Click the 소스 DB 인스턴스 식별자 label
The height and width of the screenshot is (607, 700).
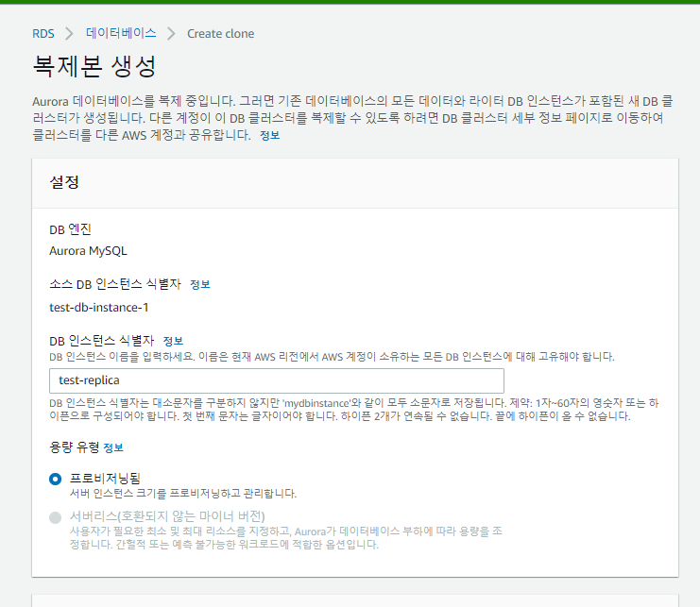click(115, 283)
